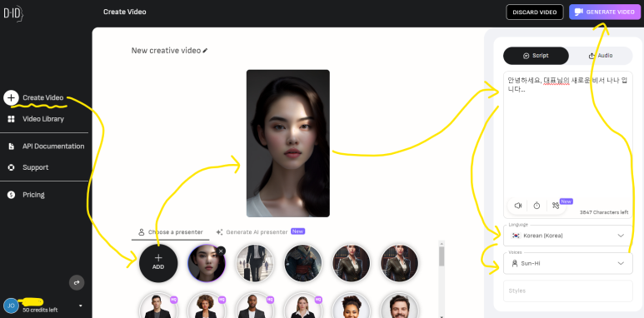Open the Language dropdown set to Korean

pos(567,236)
